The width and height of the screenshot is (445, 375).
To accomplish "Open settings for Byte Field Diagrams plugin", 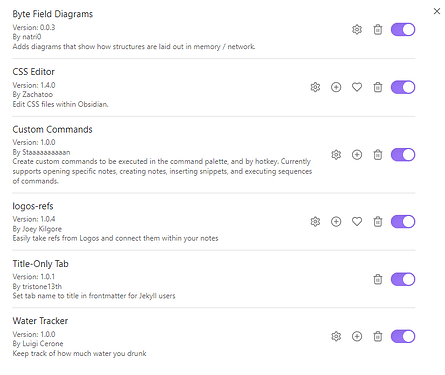I will pyautogui.click(x=357, y=30).
